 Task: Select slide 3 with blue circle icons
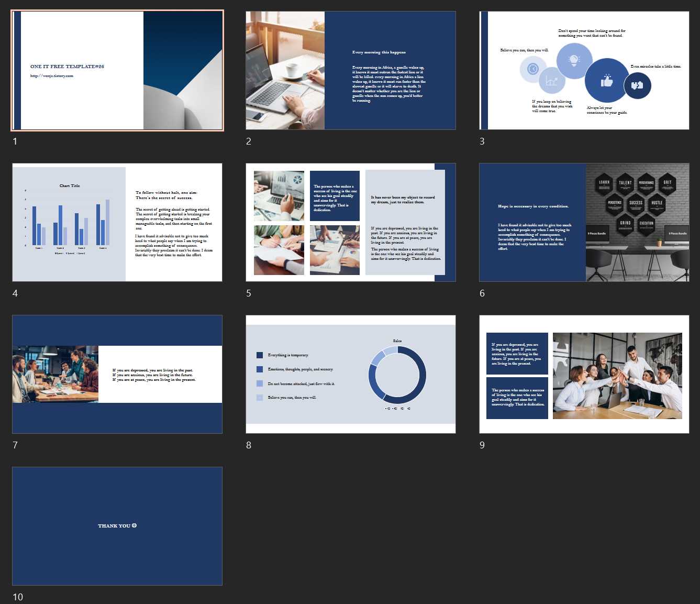(x=584, y=70)
